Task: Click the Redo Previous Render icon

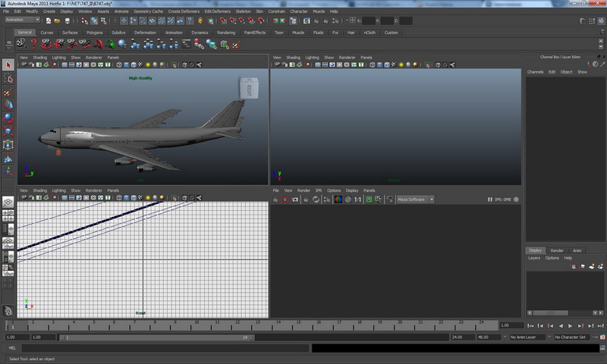Action: tap(277, 199)
